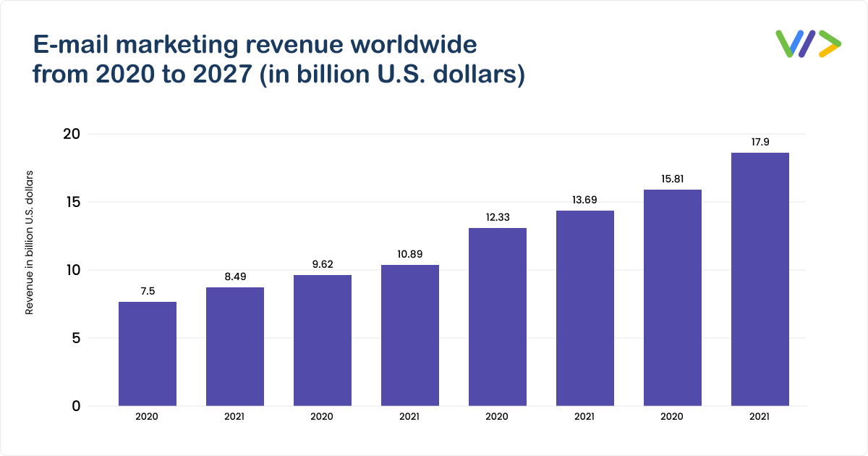
Task: Click the 10 tick on the y-axis
Action: tap(72, 270)
